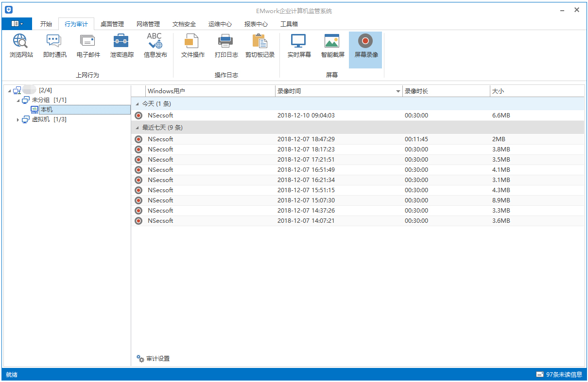The height and width of the screenshot is (382, 588).
Task: Select the 智能截屏 smart screenshot icon
Action: point(332,46)
